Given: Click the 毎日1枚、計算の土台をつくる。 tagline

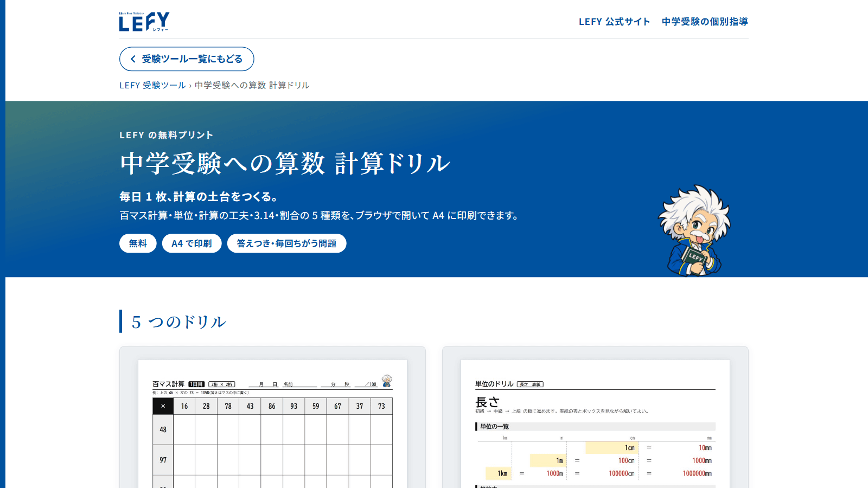Looking at the screenshot, I should 199,196.
